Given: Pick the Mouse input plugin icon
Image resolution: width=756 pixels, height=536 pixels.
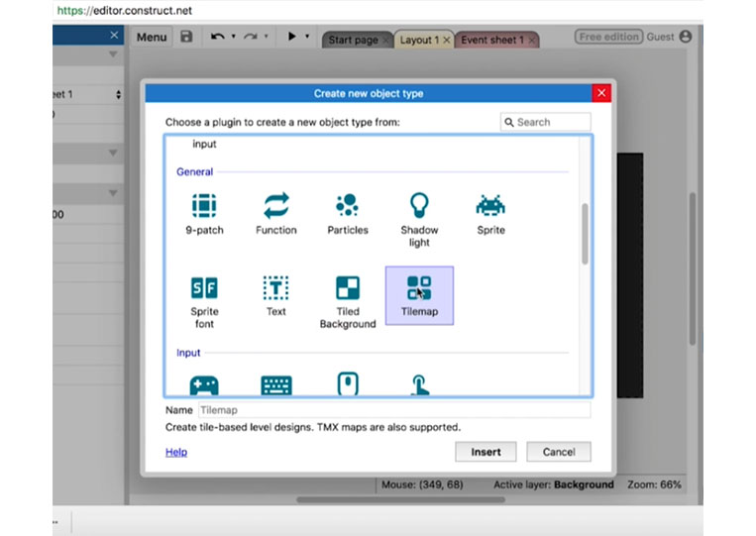Looking at the screenshot, I should [x=348, y=383].
